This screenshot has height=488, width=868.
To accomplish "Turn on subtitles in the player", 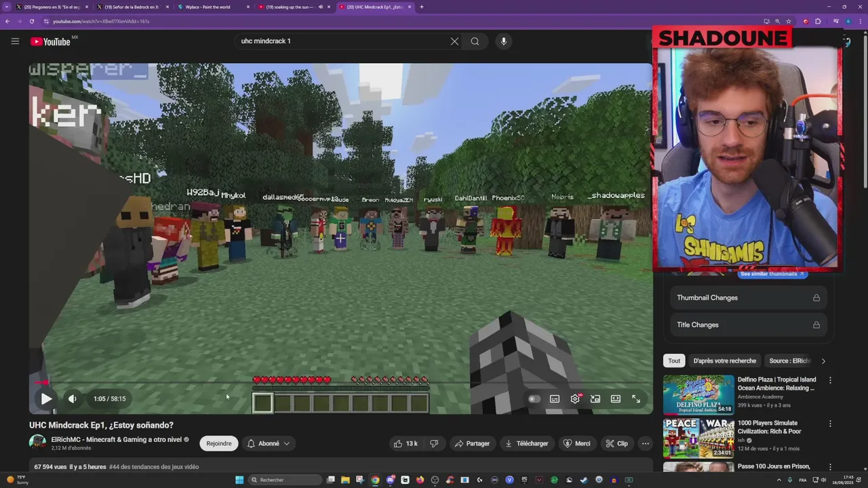I will tap(555, 399).
